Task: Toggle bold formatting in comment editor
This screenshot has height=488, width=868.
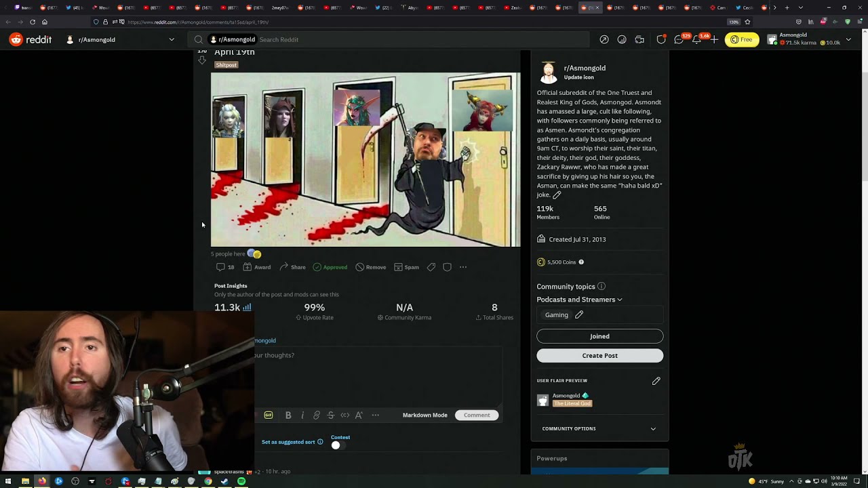Action: tap(288, 415)
